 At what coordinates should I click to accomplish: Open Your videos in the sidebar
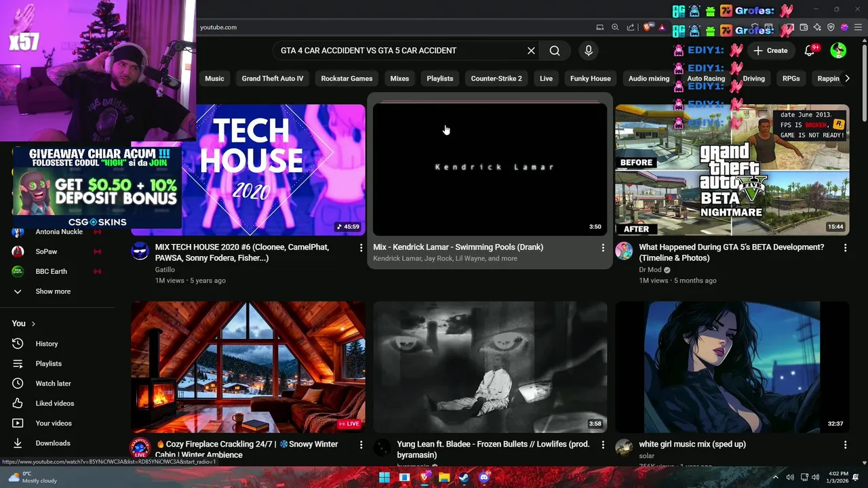54,423
